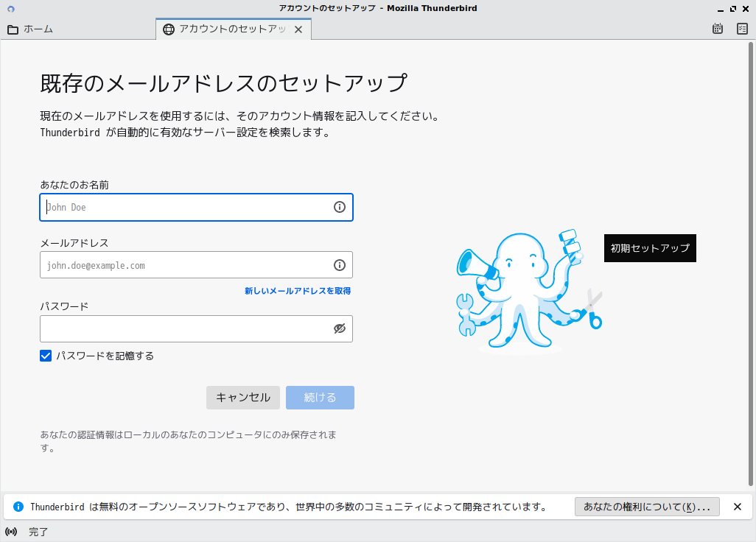Image resolution: width=756 pixels, height=542 pixels.
Task: Click the blue info icon in notification bar
Action: [x=18, y=507]
